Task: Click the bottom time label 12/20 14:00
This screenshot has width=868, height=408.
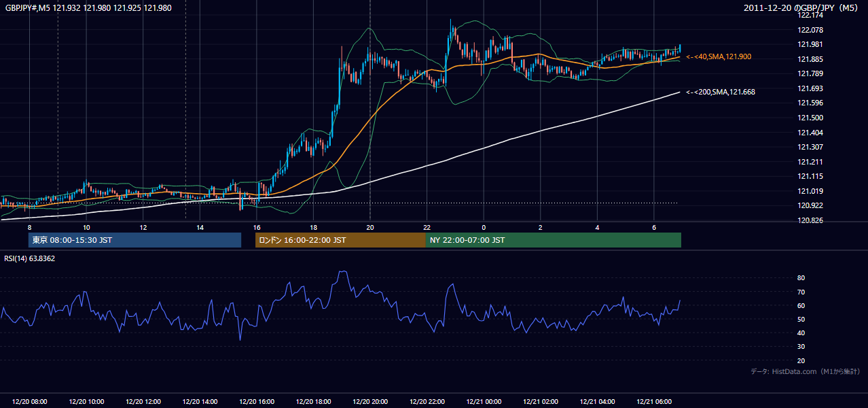Action: [200, 402]
